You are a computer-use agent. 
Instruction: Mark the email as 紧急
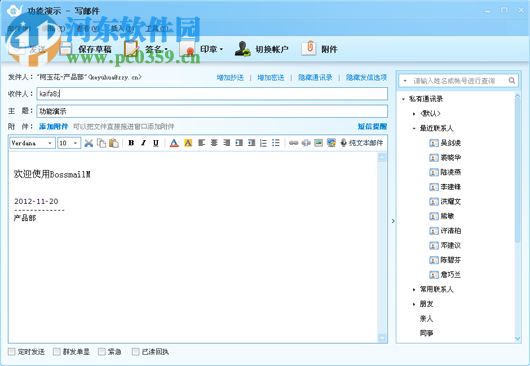click(102, 352)
